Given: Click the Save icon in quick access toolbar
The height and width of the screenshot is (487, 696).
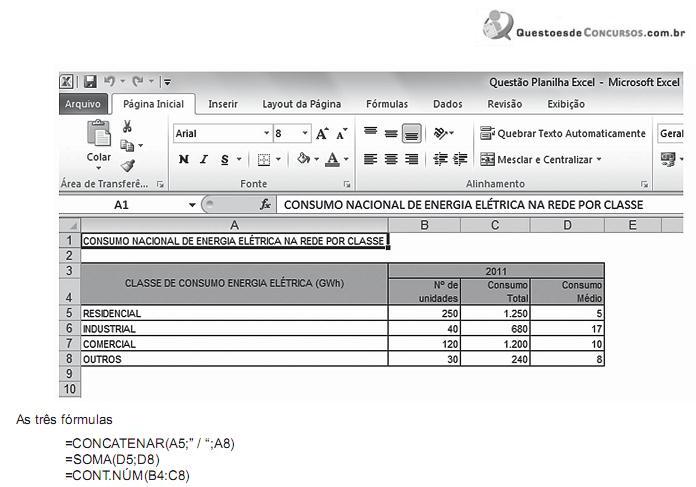Looking at the screenshot, I should (x=90, y=82).
